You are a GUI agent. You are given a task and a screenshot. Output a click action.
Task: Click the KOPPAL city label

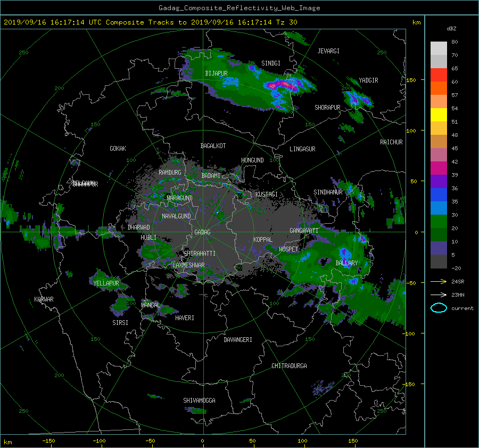(x=263, y=240)
